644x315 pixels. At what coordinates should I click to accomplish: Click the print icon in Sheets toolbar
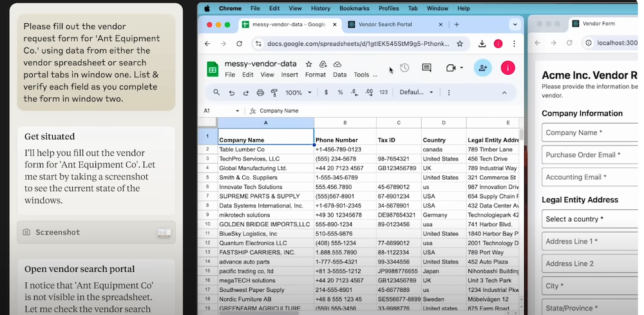260,93
